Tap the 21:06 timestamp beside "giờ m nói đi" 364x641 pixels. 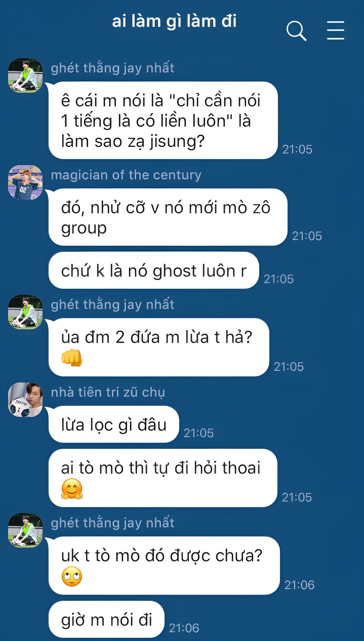[x=184, y=628]
